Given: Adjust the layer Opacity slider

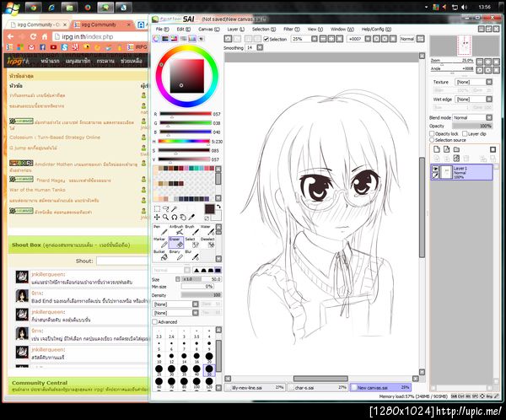Looking at the screenshot, I should (x=472, y=126).
